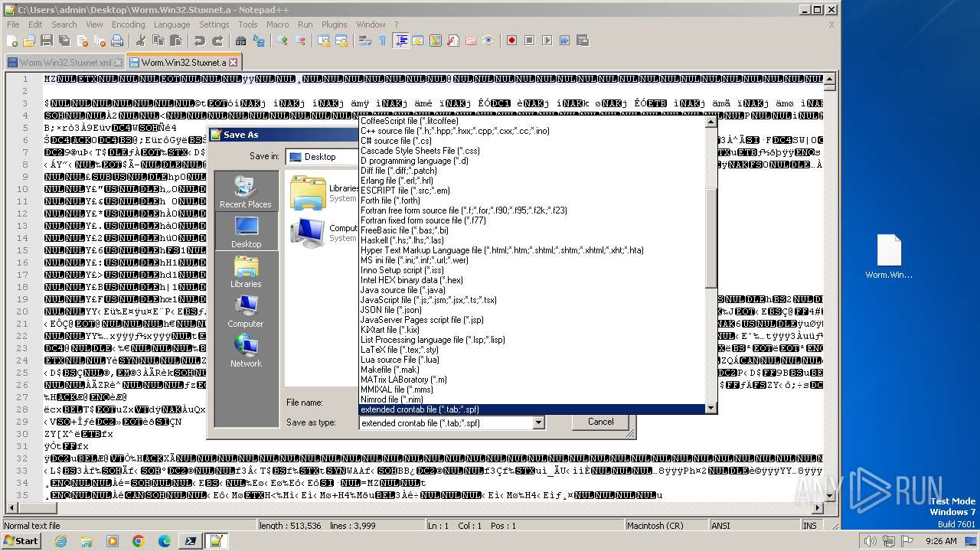
Task: Toggle Synchronize Horizontal Scrolling
Action: point(342,41)
